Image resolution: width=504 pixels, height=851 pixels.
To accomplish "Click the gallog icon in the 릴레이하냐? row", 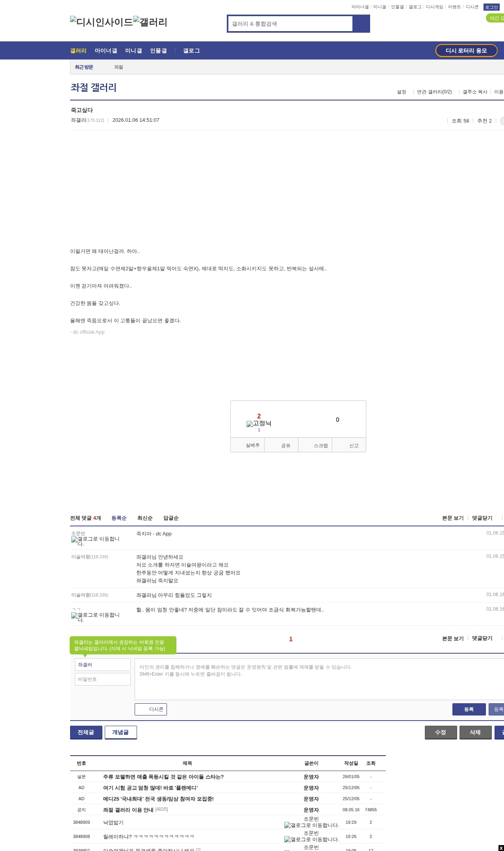I will (x=311, y=839).
